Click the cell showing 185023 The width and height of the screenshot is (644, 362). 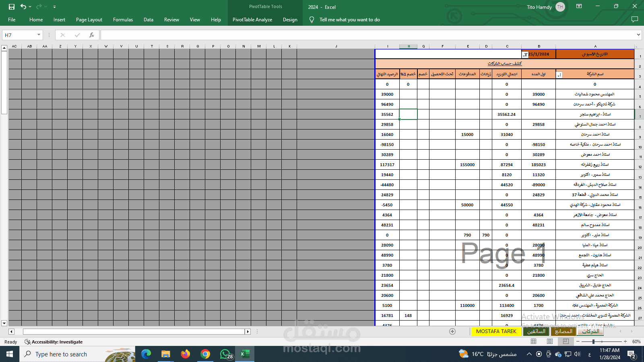539,165
